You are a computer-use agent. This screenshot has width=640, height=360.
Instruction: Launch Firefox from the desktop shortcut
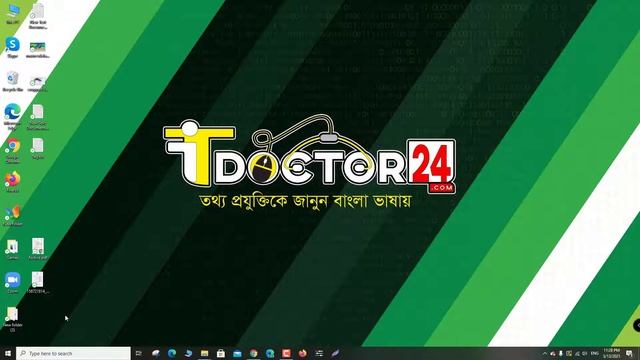tap(13, 182)
